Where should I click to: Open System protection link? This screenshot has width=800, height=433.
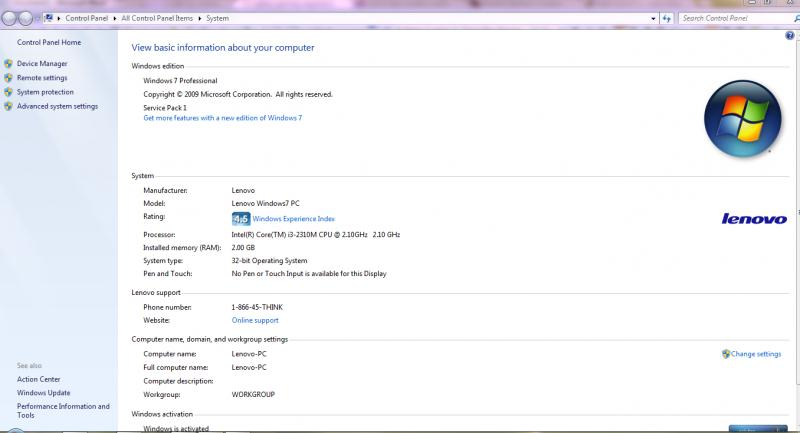(45, 92)
